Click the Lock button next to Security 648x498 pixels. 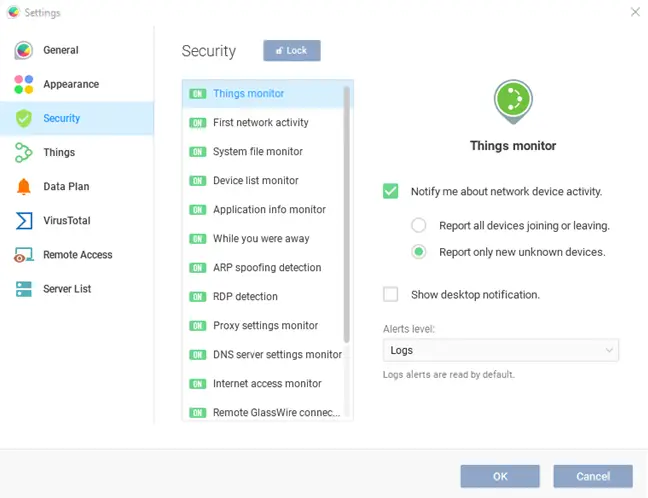[x=292, y=51]
